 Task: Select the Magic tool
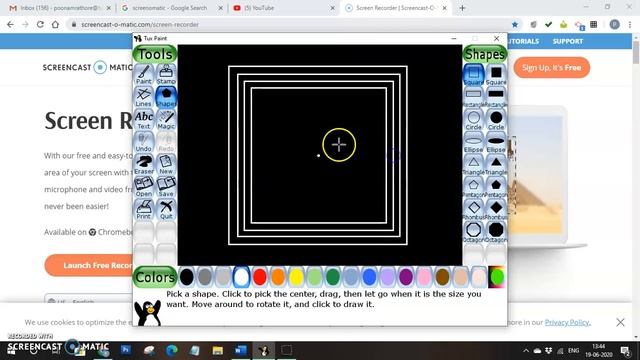click(166, 119)
